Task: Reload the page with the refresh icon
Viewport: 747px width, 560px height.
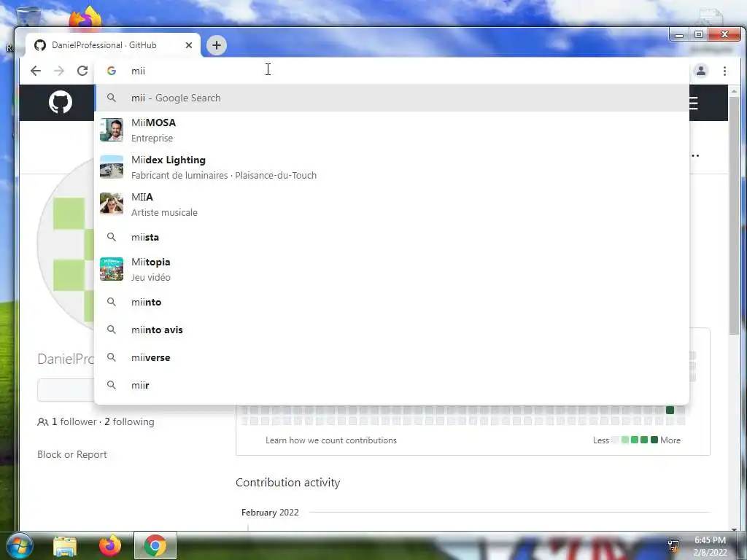Action: tap(82, 71)
